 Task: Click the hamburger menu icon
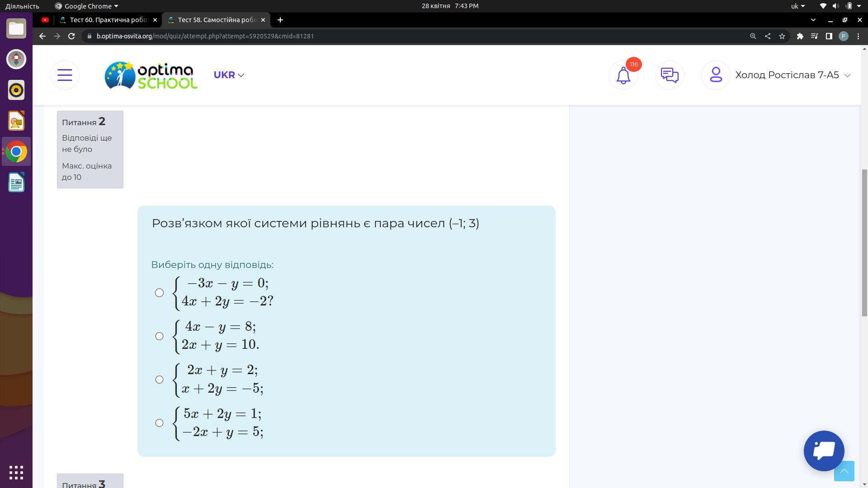pyautogui.click(x=65, y=75)
